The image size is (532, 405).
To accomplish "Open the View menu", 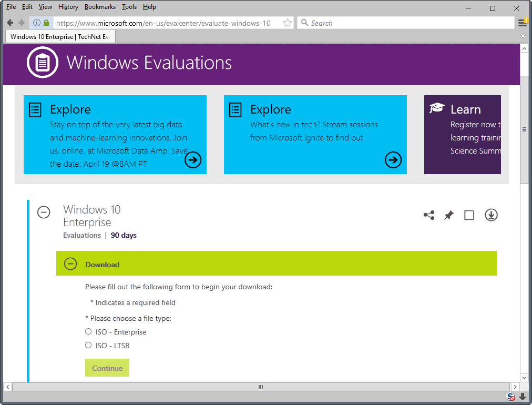I will pos(45,7).
